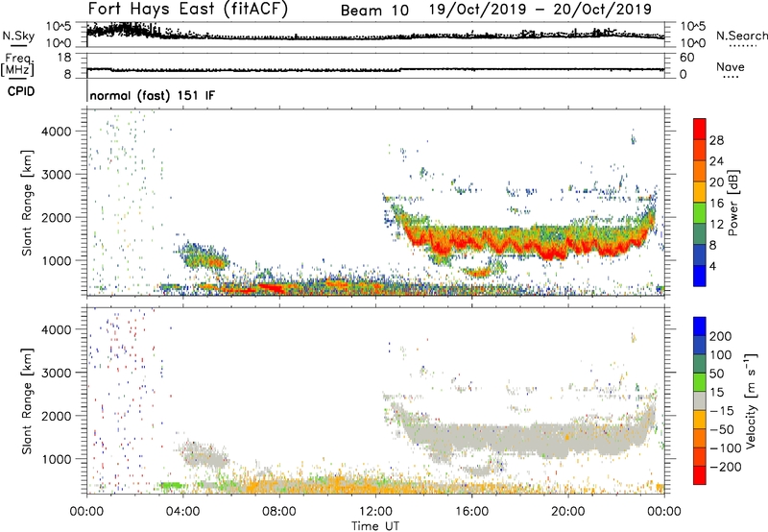
Task: Click the '12:00' time tick label
Action: click(x=375, y=512)
